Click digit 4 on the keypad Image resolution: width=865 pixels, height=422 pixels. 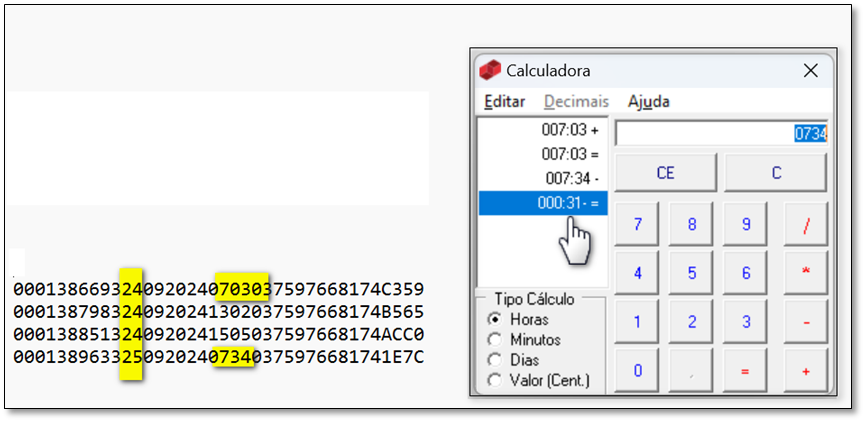[638, 273]
